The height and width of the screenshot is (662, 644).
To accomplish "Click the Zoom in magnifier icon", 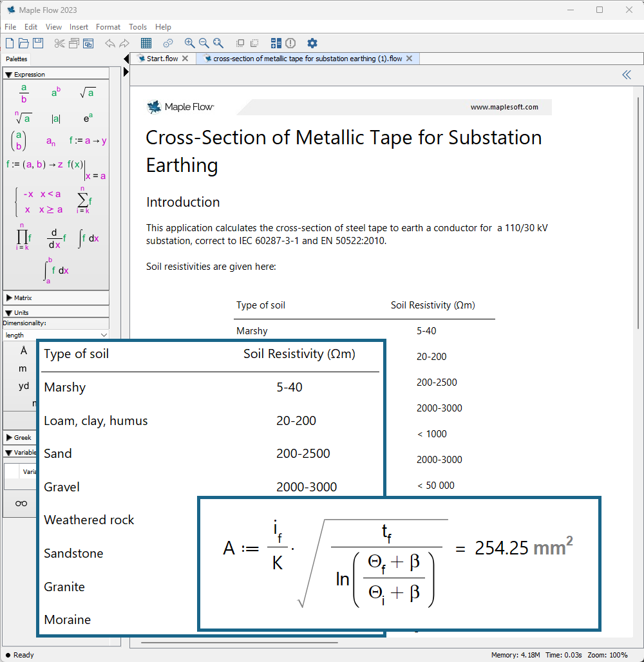I will point(189,43).
